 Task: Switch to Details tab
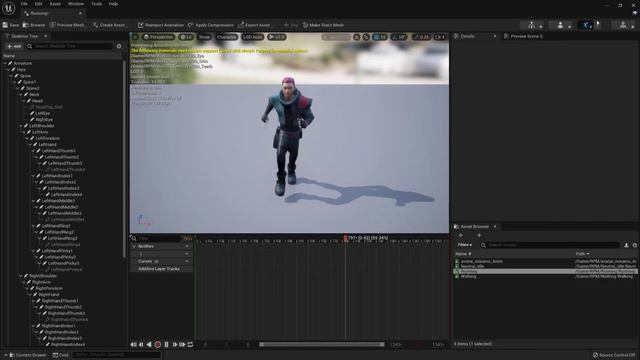(x=467, y=36)
